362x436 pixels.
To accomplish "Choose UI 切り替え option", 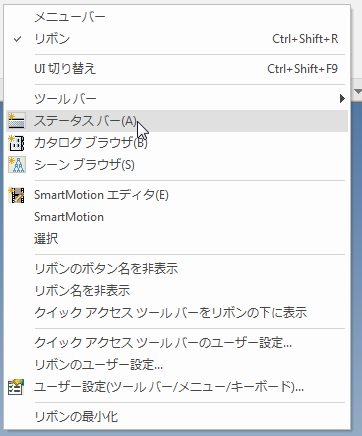I will tap(177, 69).
